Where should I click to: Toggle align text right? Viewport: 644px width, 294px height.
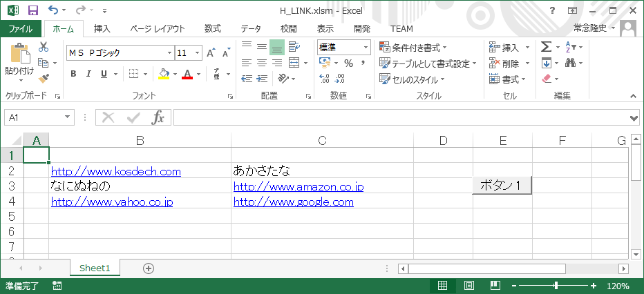(x=277, y=63)
